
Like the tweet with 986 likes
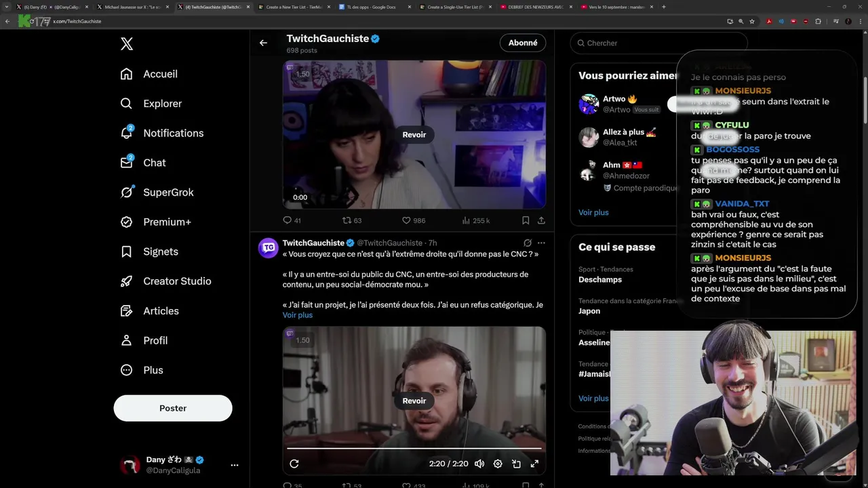pos(414,220)
